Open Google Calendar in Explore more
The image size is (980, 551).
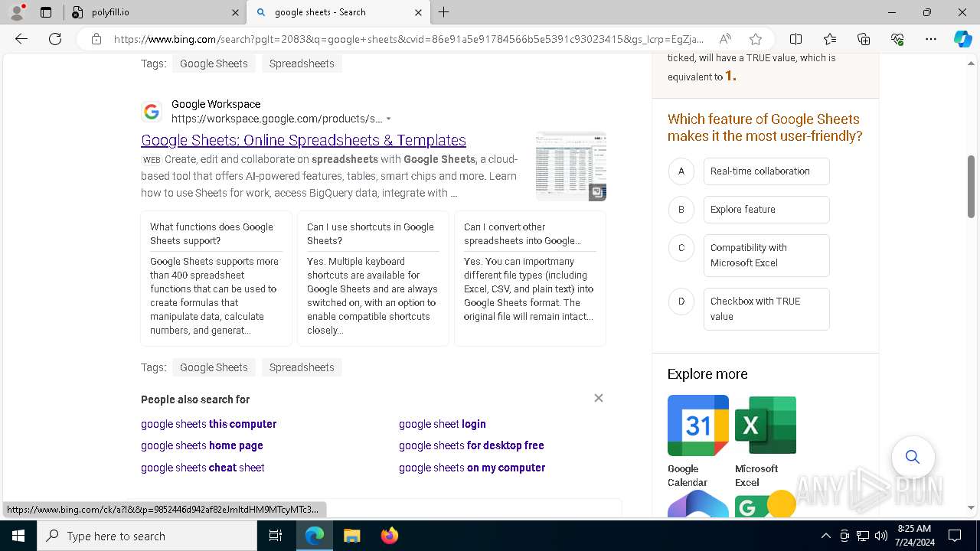(x=698, y=442)
